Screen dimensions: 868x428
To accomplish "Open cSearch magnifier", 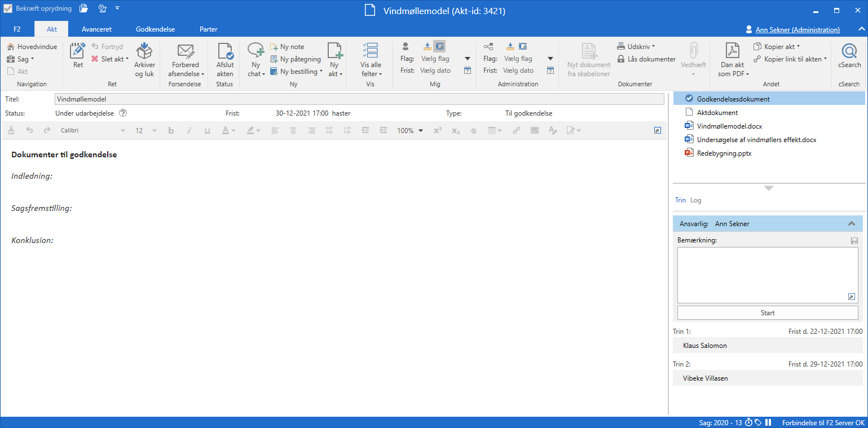I will point(849,51).
